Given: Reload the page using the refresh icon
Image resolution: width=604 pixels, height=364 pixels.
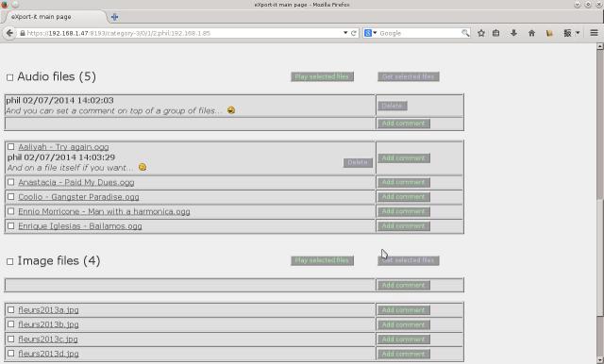Looking at the screenshot, I should pyautogui.click(x=354, y=33).
